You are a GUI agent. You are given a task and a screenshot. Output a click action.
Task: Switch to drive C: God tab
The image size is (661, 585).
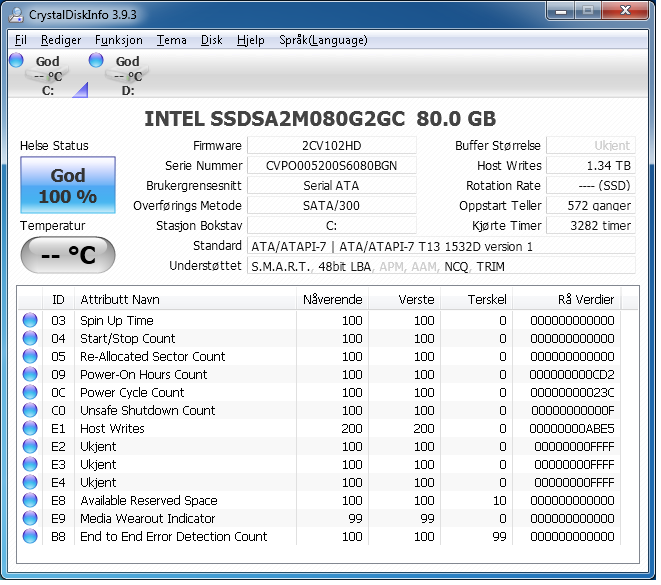[x=48, y=75]
